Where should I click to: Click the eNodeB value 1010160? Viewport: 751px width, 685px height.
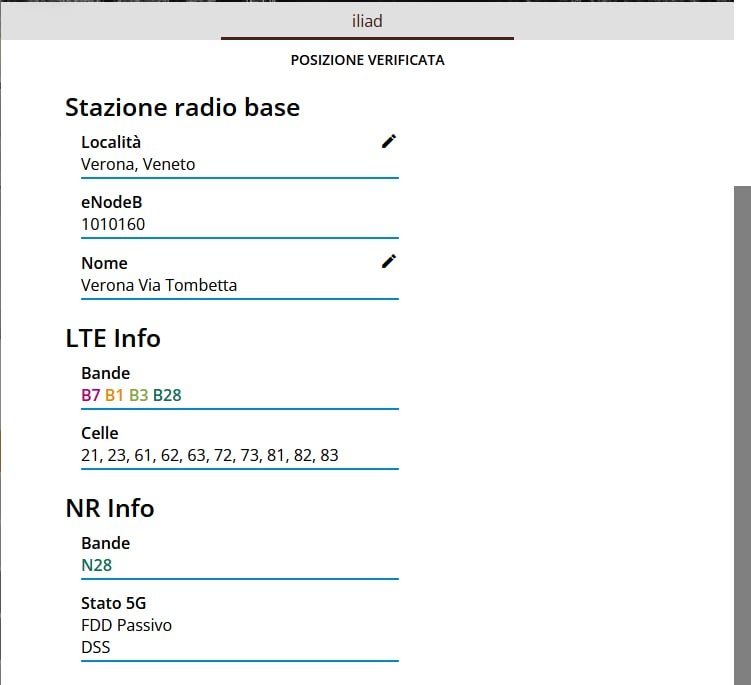point(113,224)
